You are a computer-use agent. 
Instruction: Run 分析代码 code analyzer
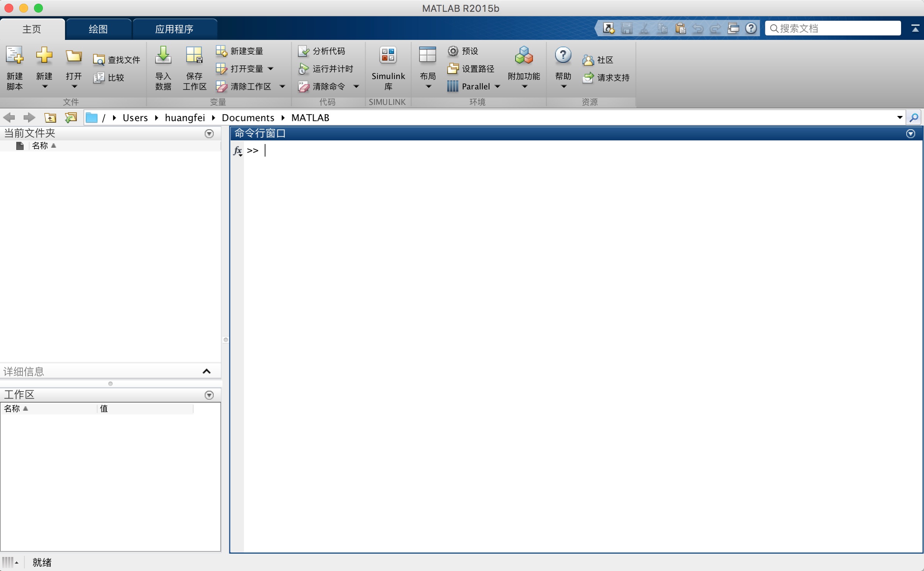321,51
